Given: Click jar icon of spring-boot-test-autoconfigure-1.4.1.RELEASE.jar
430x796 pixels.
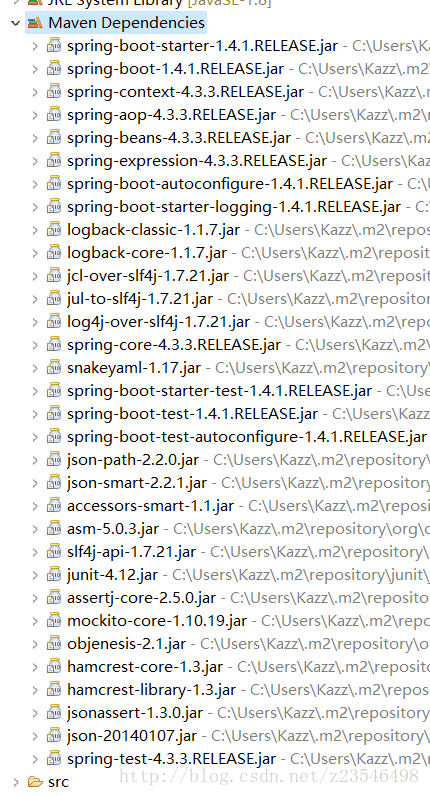Looking at the screenshot, I should (x=54, y=437).
